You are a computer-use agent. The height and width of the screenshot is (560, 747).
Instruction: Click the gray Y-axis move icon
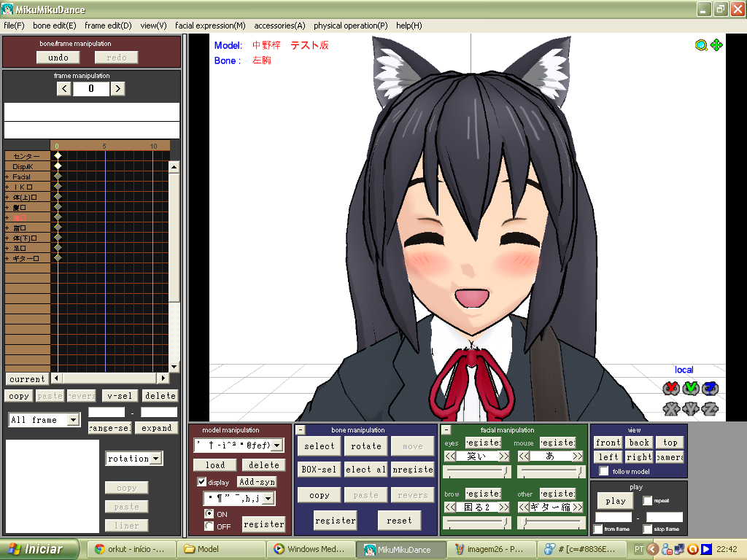point(691,408)
